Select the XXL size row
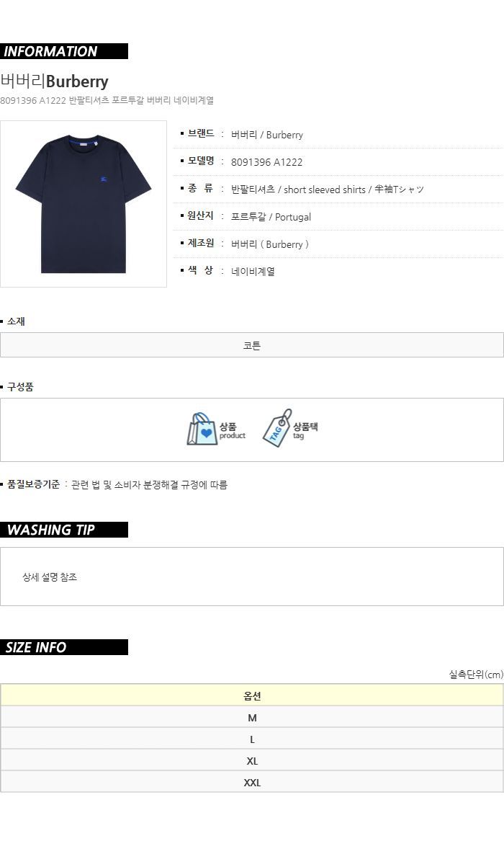This screenshot has height=854, width=504. pos(252,782)
